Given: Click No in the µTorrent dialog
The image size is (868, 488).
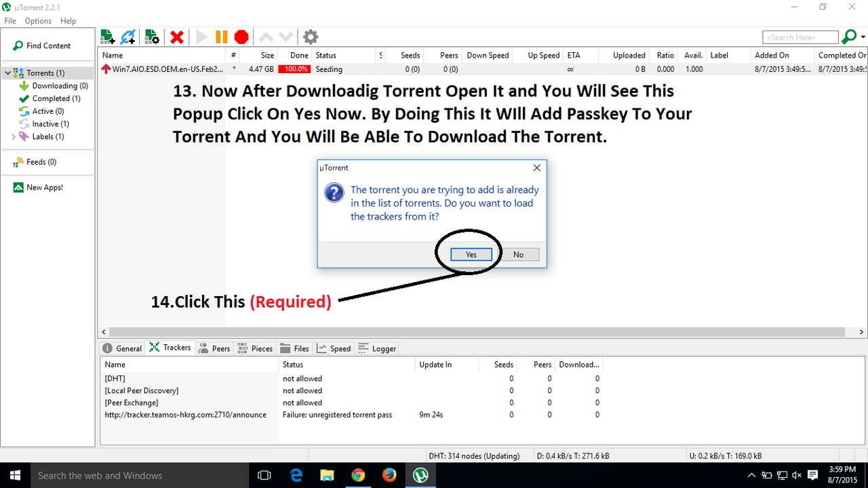Looking at the screenshot, I should [518, 255].
